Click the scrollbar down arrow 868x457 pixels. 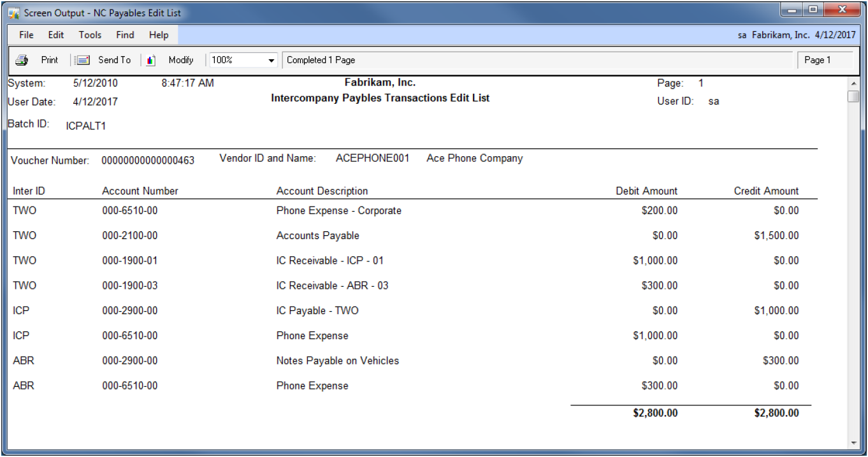[x=853, y=442]
